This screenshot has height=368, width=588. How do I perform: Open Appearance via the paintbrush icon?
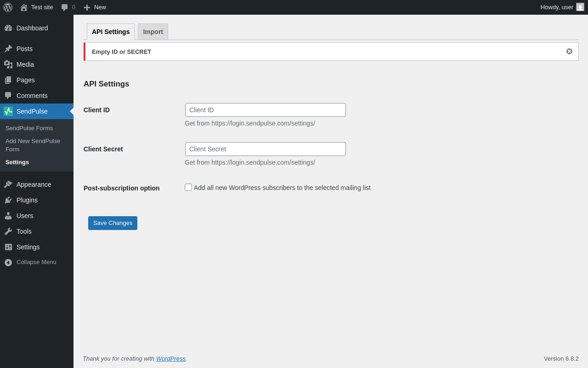pos(8,184)
